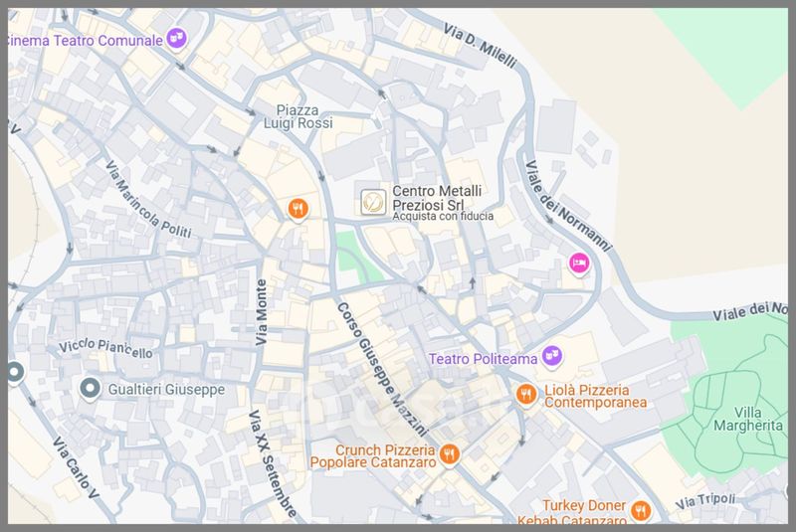Click the Via Monte street label
This screenshot has height=532, width=796.
tap(261, 312)
